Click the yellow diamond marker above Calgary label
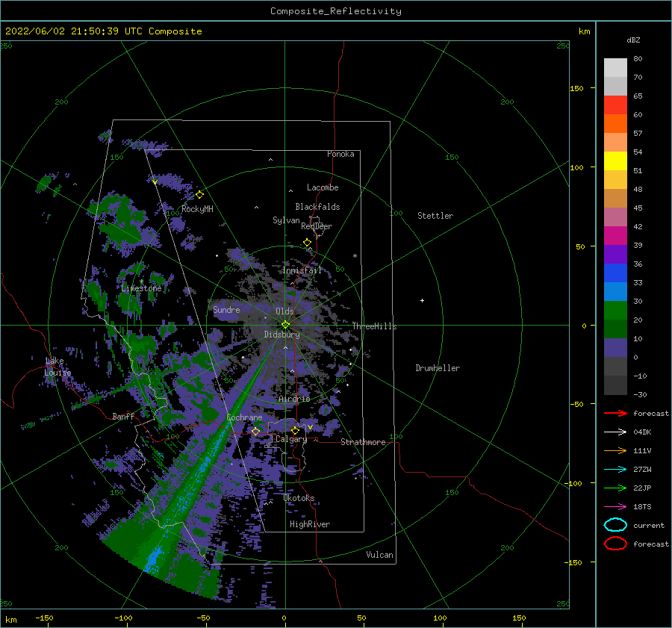 point(295,430)
